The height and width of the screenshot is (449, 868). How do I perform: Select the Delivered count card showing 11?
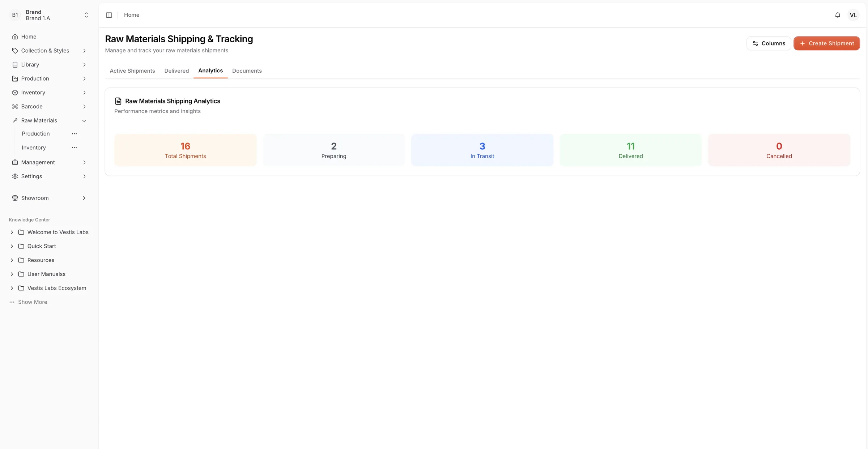coord(631,150)
